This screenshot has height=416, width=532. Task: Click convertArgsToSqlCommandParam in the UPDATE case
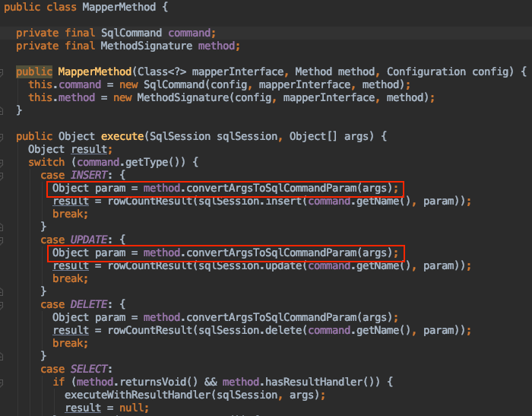click(x=271, y=252)
